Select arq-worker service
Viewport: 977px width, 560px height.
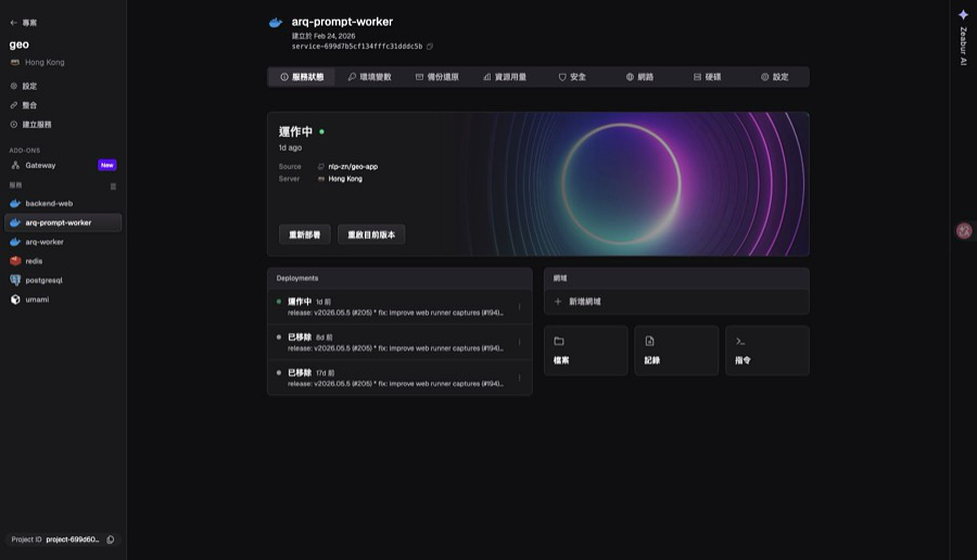tap(63, 242)
